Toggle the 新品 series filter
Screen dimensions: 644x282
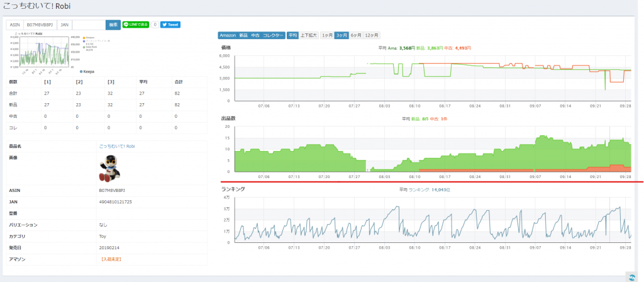point(243,35)
